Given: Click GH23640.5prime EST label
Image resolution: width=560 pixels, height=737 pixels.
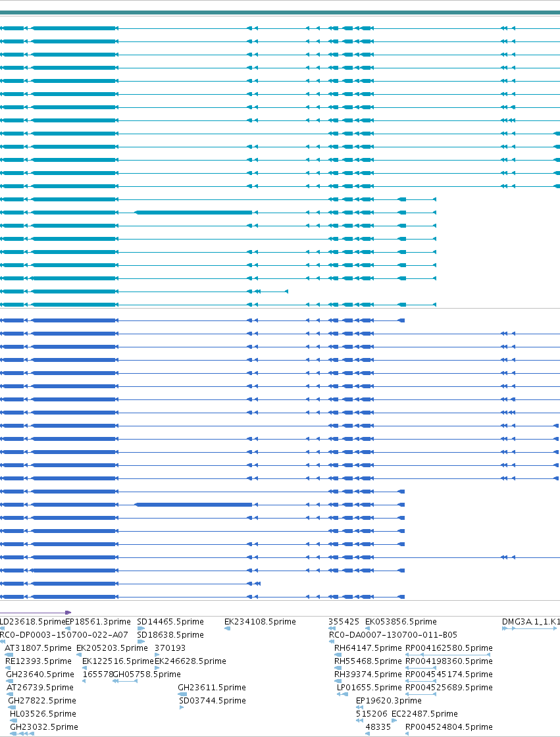Looking at the screenshot, I should (x=40, y=674).
